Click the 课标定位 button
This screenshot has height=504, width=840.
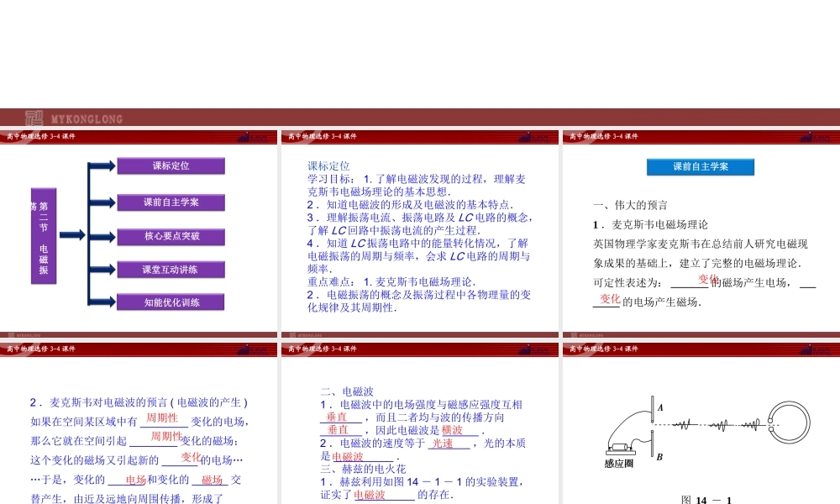click(171, 165)
